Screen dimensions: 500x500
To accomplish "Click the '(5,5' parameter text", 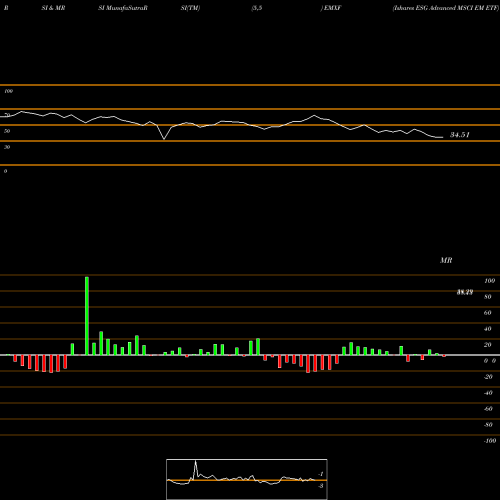I will 257,8.
